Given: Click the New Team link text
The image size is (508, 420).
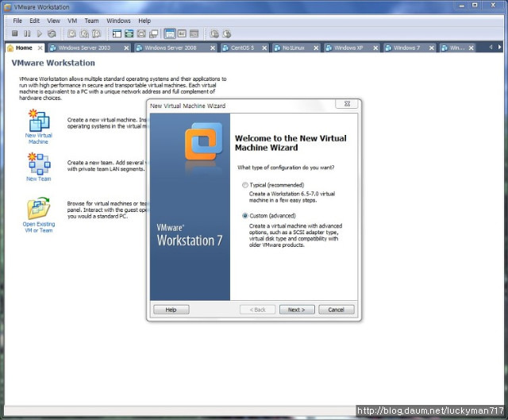Looking at the screenshot, I should point(39,179).
